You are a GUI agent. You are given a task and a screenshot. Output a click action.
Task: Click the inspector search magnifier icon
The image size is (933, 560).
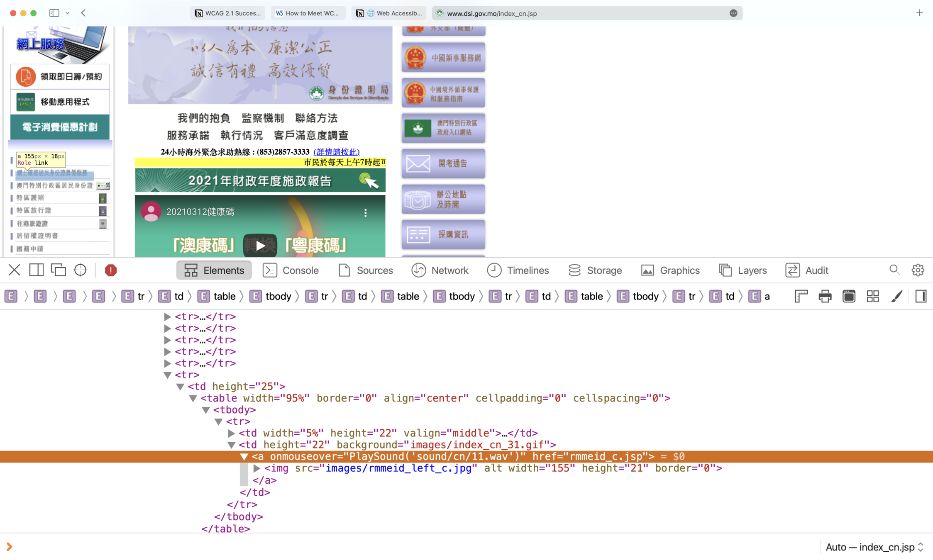(x=894, y=270)
